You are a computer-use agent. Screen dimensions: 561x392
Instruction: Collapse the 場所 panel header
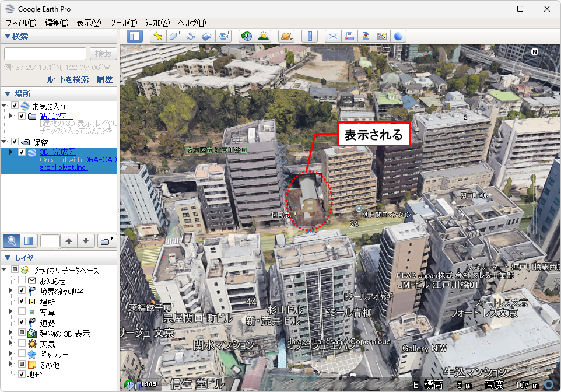(59, 94)
